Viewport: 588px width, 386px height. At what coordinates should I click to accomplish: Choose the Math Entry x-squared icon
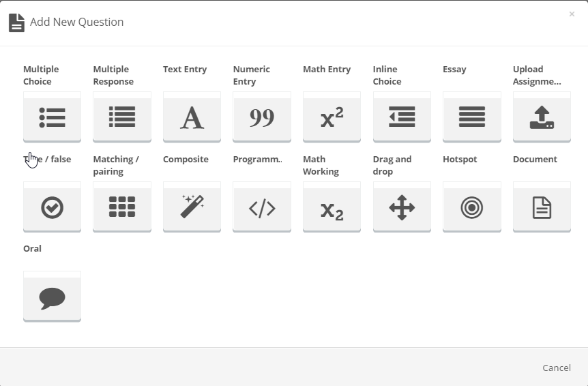(x=332, y=117)
